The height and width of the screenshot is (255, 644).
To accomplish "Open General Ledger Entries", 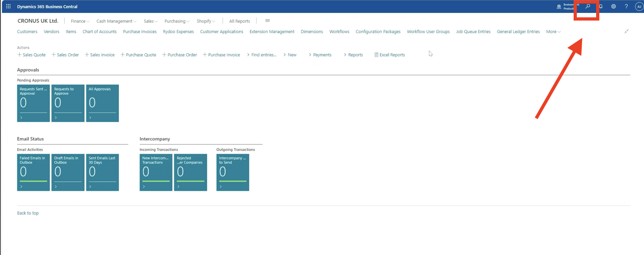I will click(x=518, y=31).
